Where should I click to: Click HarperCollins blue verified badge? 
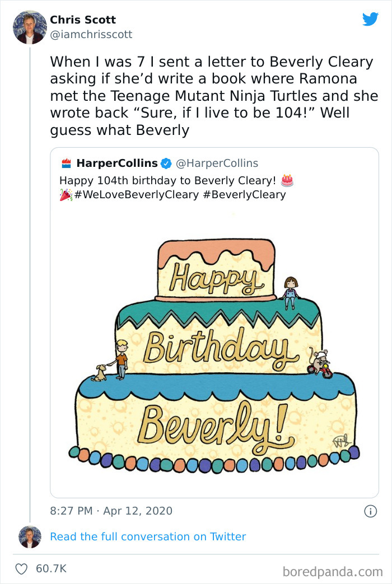click(x=166, y=163)
